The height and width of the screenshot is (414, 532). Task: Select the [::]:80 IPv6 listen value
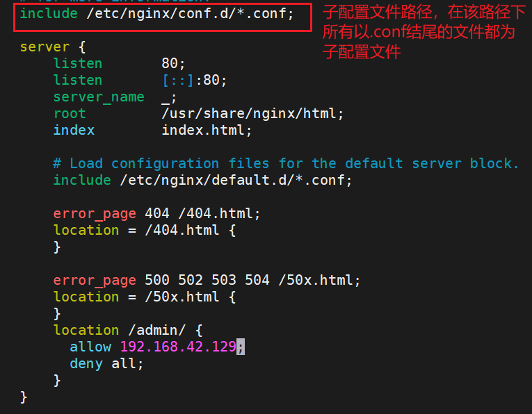point(194,81)
